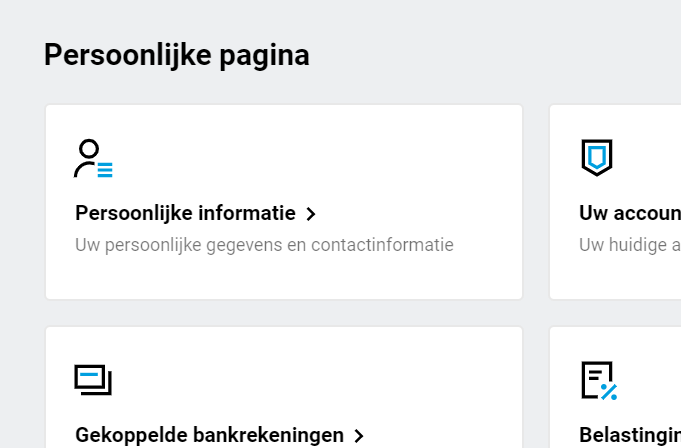This screenshot has width=681, height=448.
Task: Open the Persoonlijke informatie link
Action: [185, 213]
